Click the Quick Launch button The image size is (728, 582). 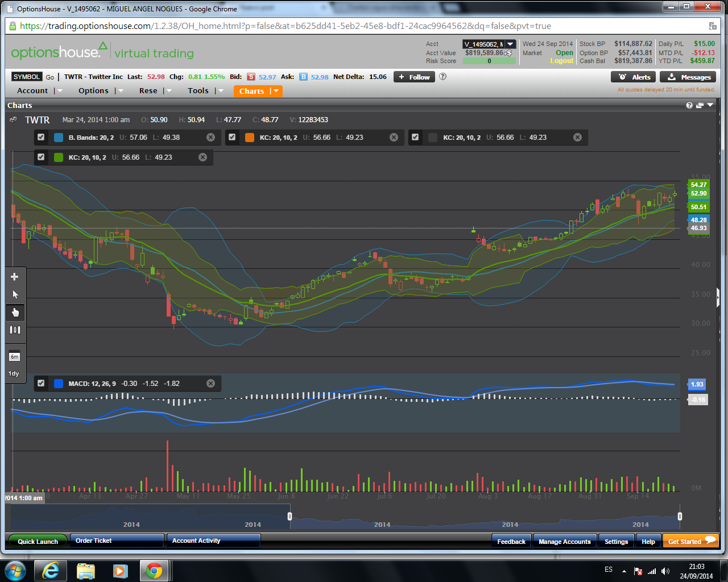click(38, 541)
